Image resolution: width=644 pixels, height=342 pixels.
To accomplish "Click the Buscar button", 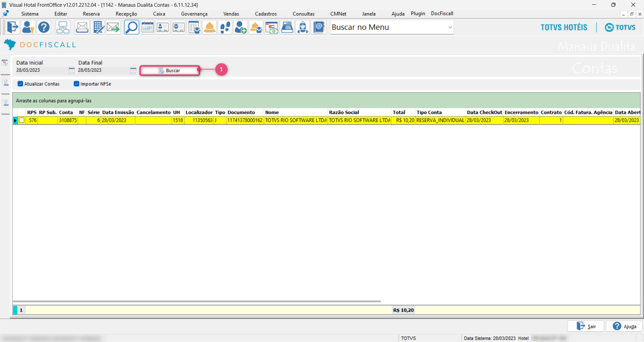I will 170,70.
